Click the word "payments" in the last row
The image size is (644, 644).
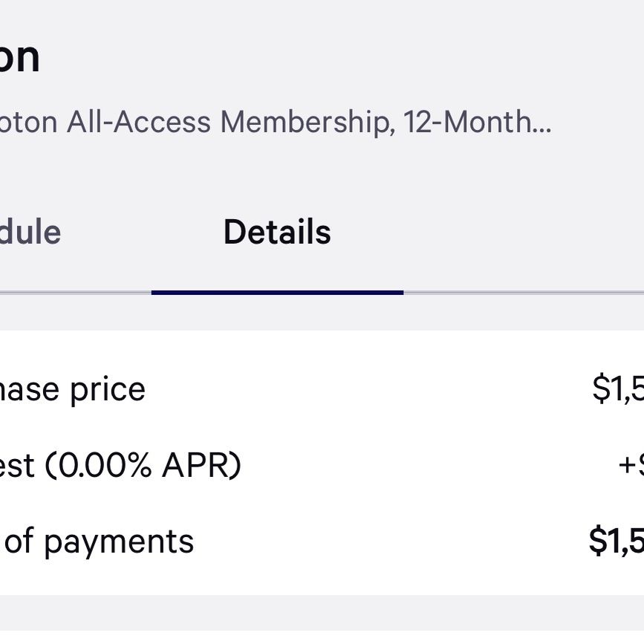tap(119, 542)
